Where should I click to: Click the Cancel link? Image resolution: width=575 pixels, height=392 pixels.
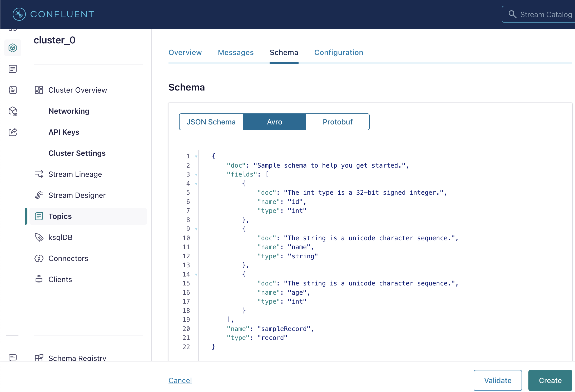click(180, 380)
